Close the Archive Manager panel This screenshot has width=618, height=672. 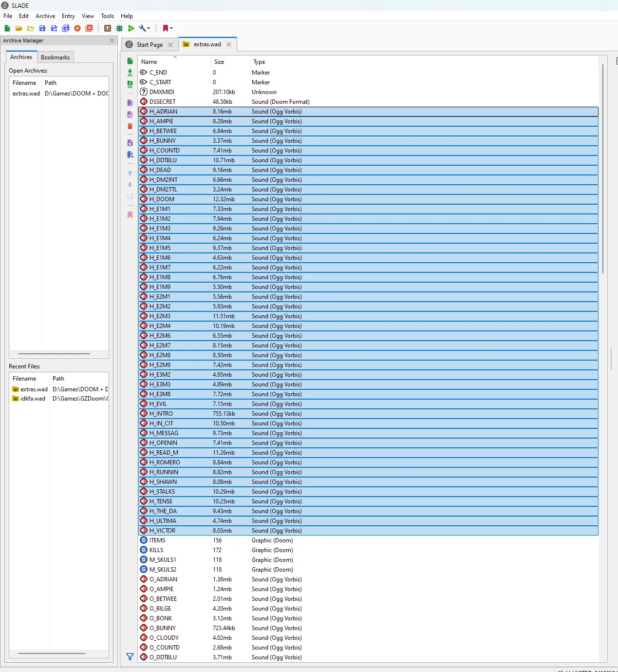(x=112, y=40)
